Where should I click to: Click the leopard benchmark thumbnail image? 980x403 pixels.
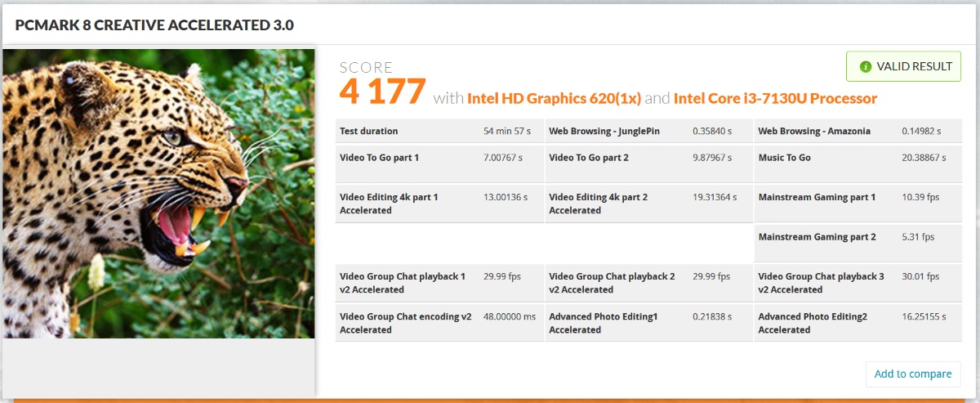[x=158, y=194]
